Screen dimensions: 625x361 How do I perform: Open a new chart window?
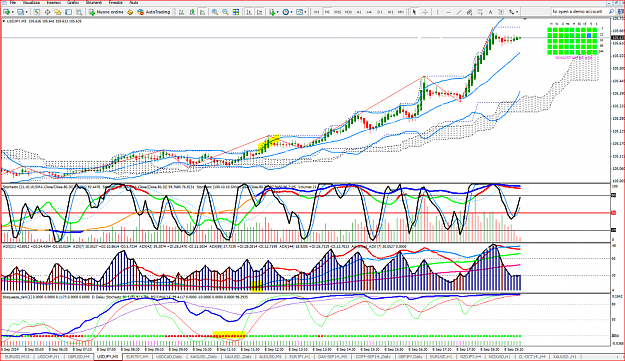tap(7, 12)
